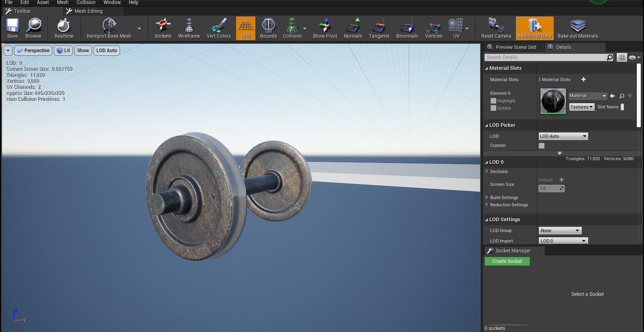Show Vertices overlay
644x332 pixels.
point(434,29)
